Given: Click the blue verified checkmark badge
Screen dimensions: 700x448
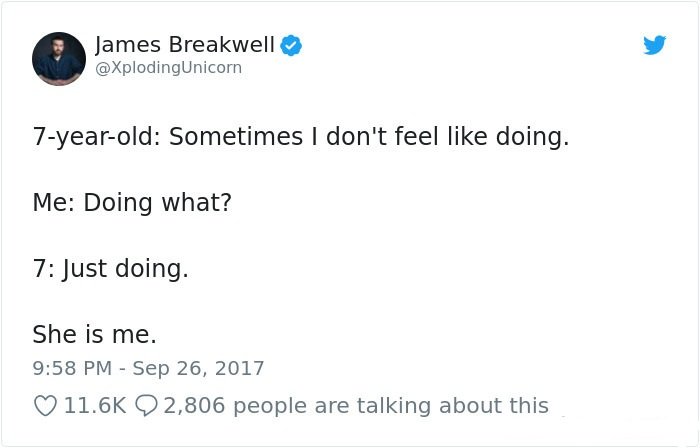Looking at the screenshot, I should click(x=291, y=45).
